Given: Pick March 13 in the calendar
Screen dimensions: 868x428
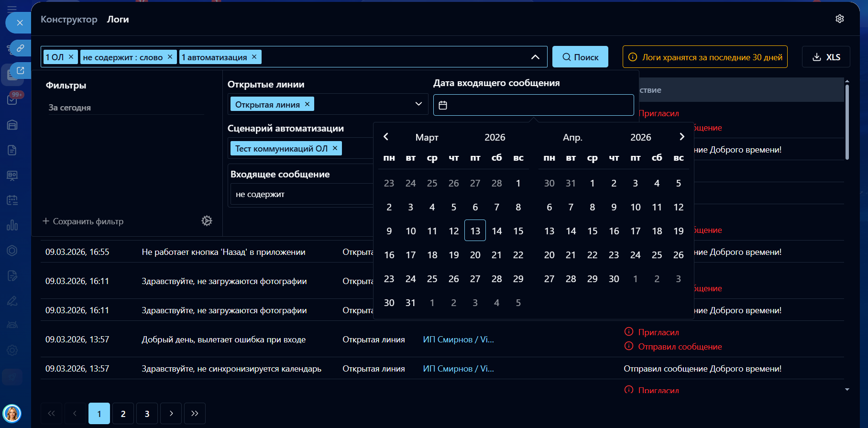Looking at the screenshot, I should pos(475,231).
